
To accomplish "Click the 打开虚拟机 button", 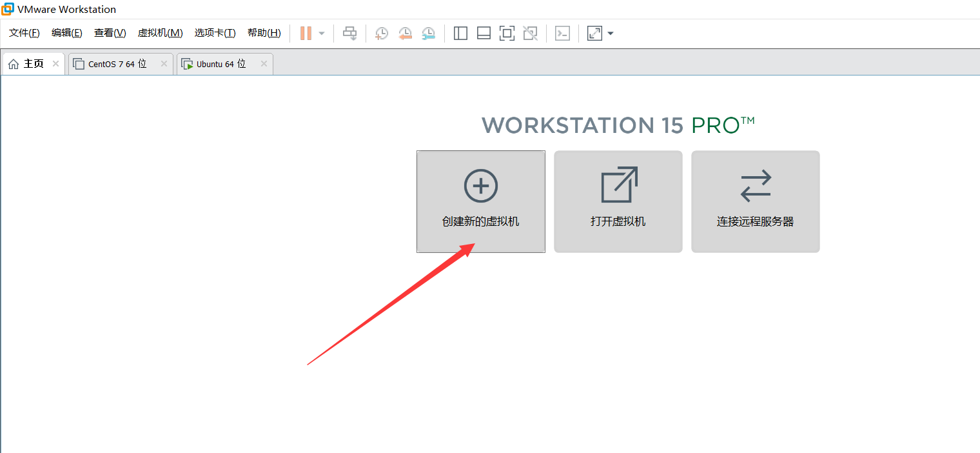I will click(618, 201).
